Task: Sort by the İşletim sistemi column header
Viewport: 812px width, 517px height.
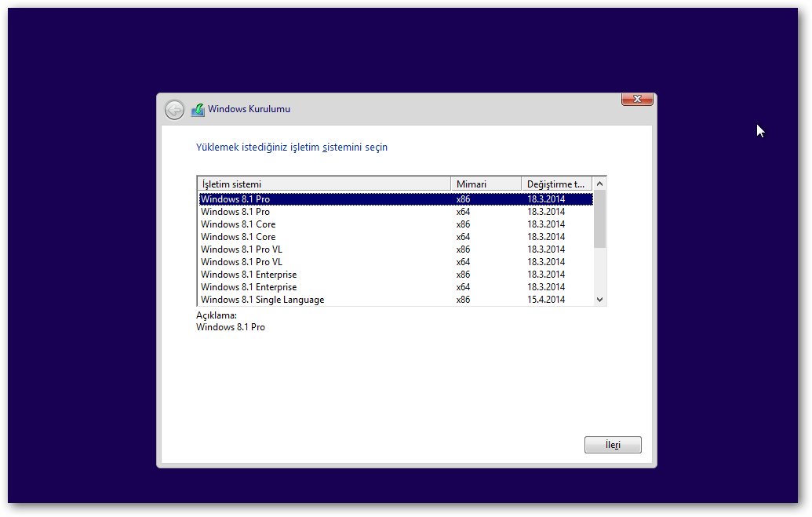Action: click(x=324, y=184)
